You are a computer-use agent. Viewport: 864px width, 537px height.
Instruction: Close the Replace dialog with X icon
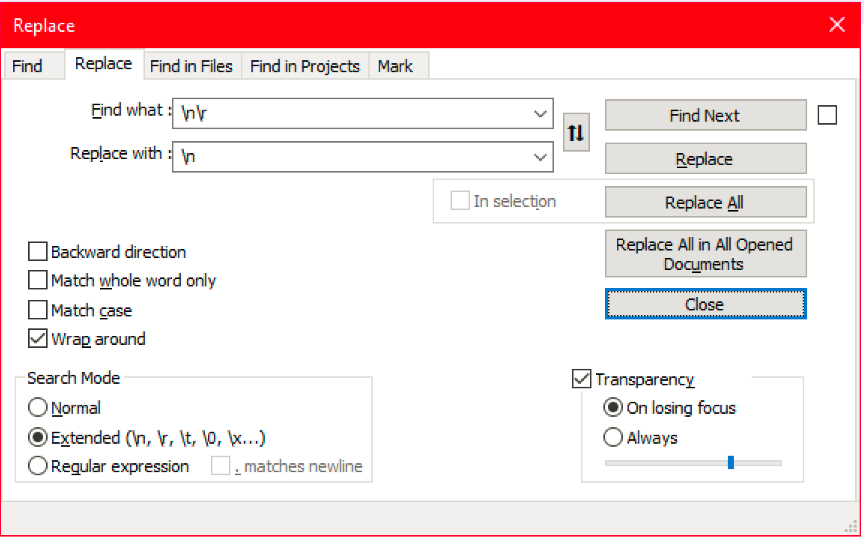[x=836, y=25]
